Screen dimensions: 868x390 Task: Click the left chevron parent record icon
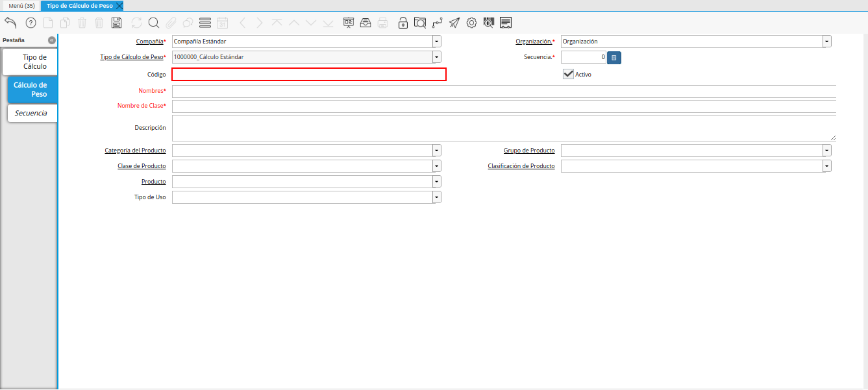pos(243,23)
